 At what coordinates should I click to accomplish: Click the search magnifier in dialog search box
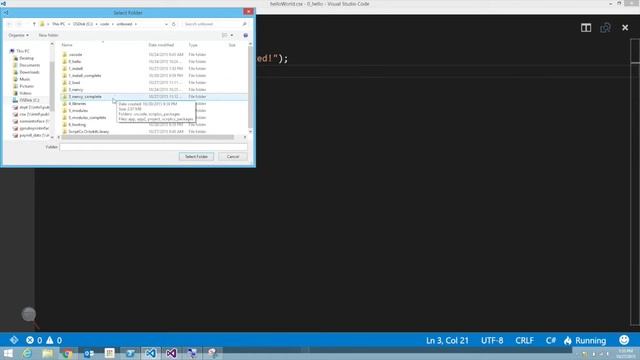click(x=244, y=24)
